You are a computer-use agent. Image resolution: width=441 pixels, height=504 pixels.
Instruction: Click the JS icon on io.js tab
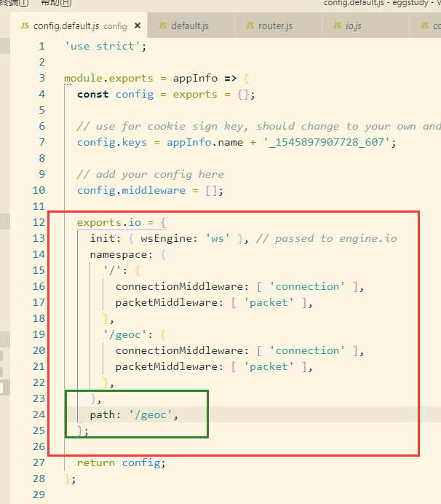pos(337,25)
